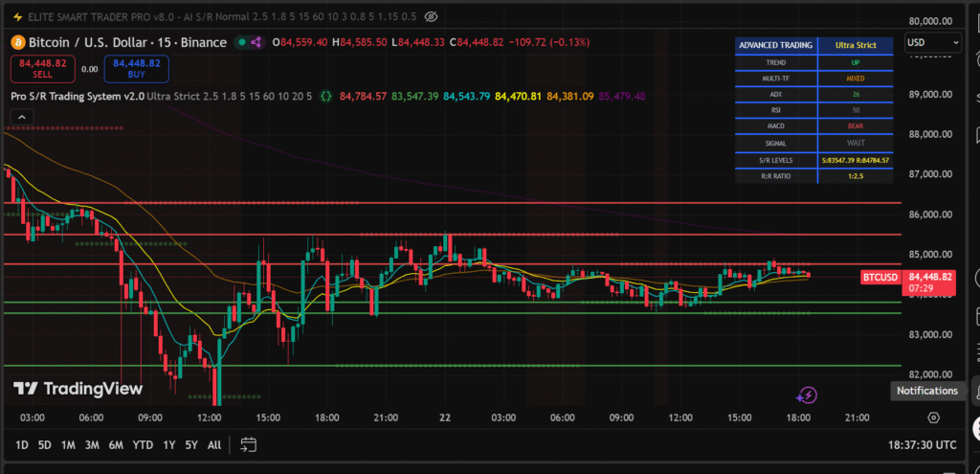The image size is (980, 474).
Task: Open Pro S/R indicator source code braces icon
Action: coord(325,97)
